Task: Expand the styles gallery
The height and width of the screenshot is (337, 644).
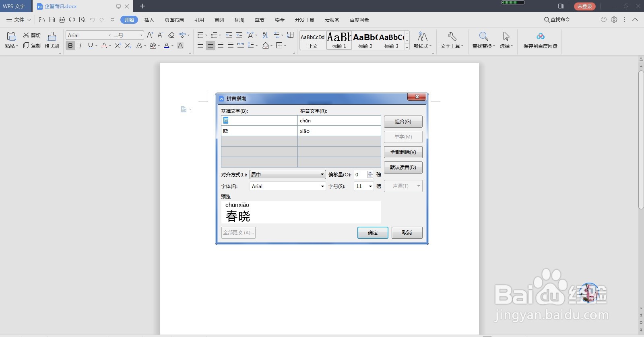Action: [x=407, y=47]
